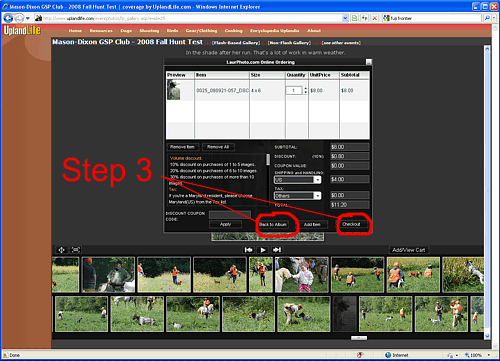Viewport: 500px width, 361px height.
Task: Open the About menu item
Action: (314, 31)
